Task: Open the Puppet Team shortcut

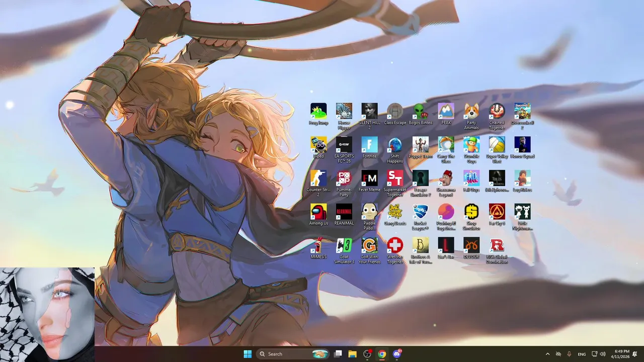Action: [x=421, y=148]
